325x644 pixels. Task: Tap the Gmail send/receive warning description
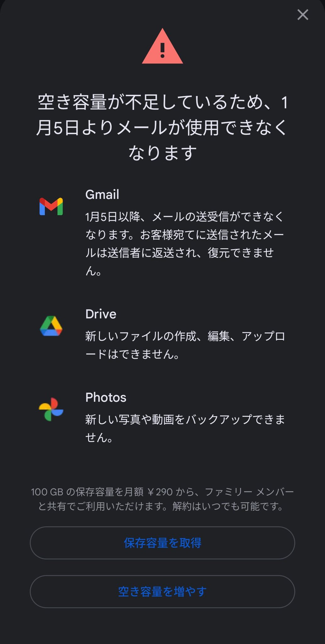coord(184,243)
